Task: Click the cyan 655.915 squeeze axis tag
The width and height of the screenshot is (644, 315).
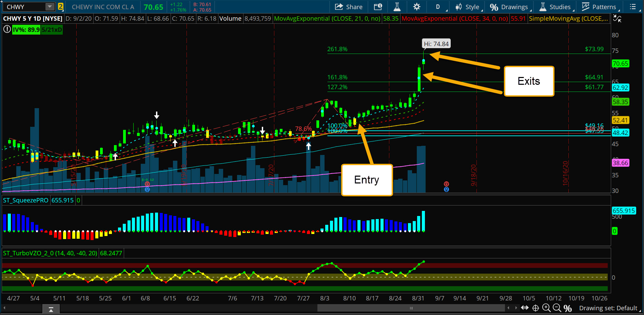Action: coord(624,211)
